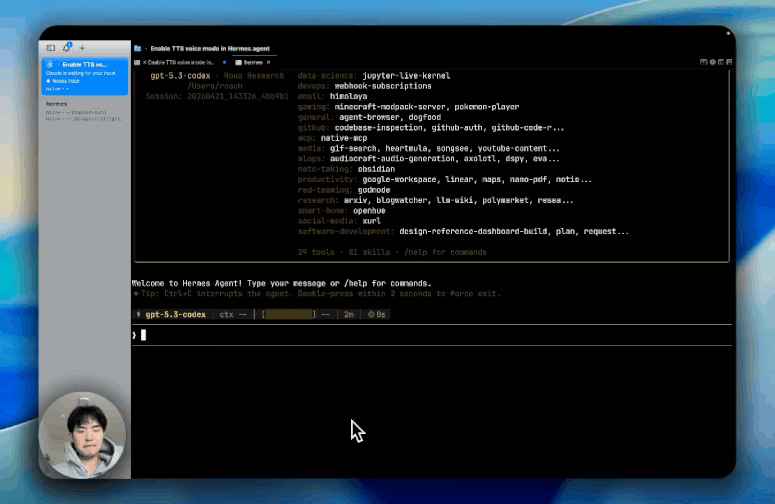
Task: Open new terminal icon in tab bar
Action: click(703, 62)
